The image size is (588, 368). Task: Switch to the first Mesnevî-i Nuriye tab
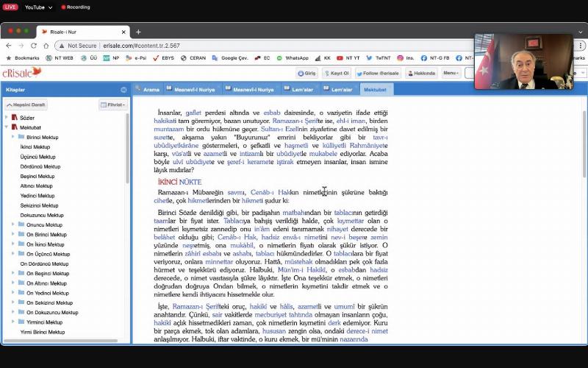pos(191,89)
